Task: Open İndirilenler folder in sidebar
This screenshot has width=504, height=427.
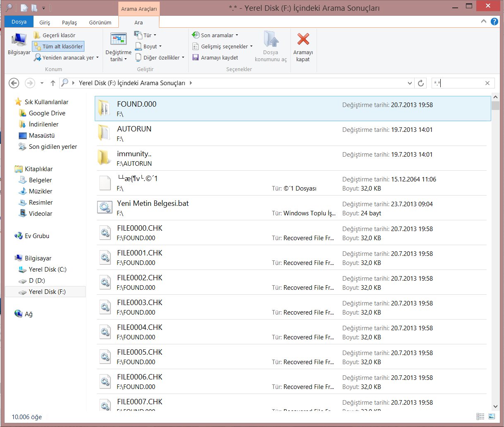Action: click(43, 124)
